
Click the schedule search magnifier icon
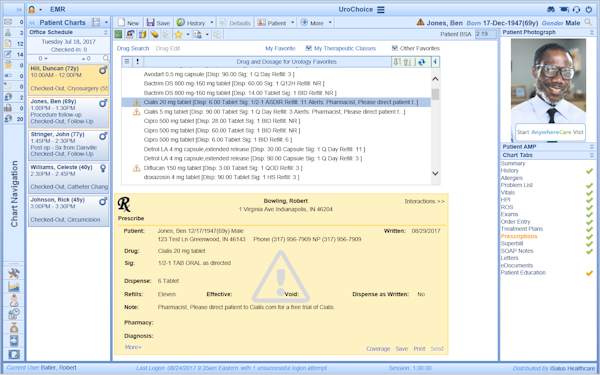(106, 59)
